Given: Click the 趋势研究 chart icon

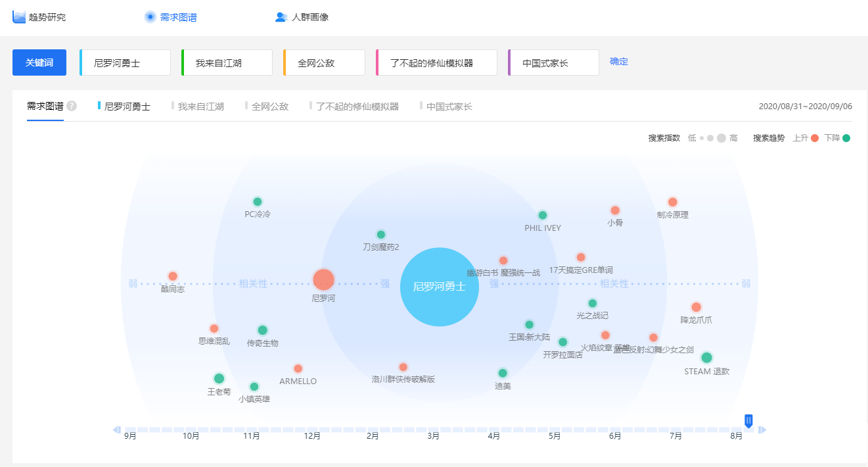Looking at the screenshot, I should (x=19, y=16).
